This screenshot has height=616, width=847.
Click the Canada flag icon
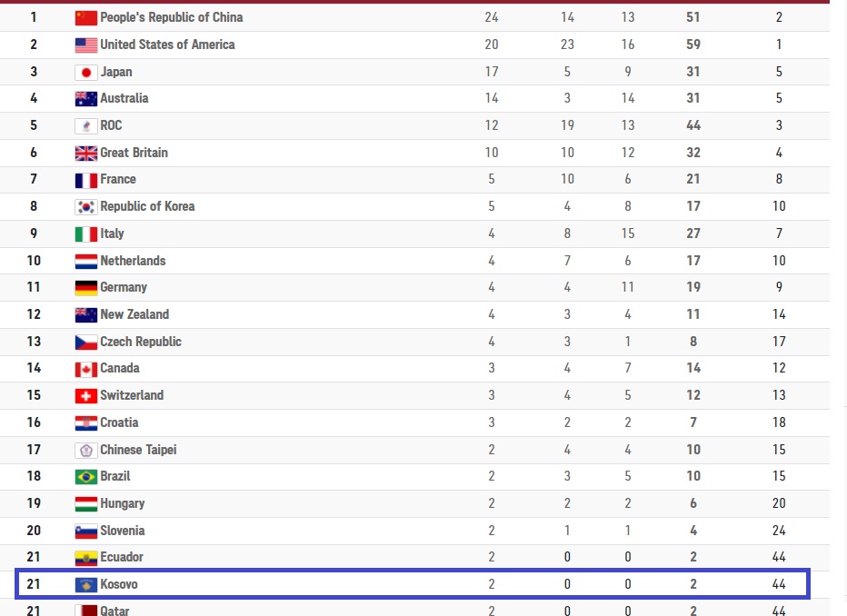(x=86, y=369)
